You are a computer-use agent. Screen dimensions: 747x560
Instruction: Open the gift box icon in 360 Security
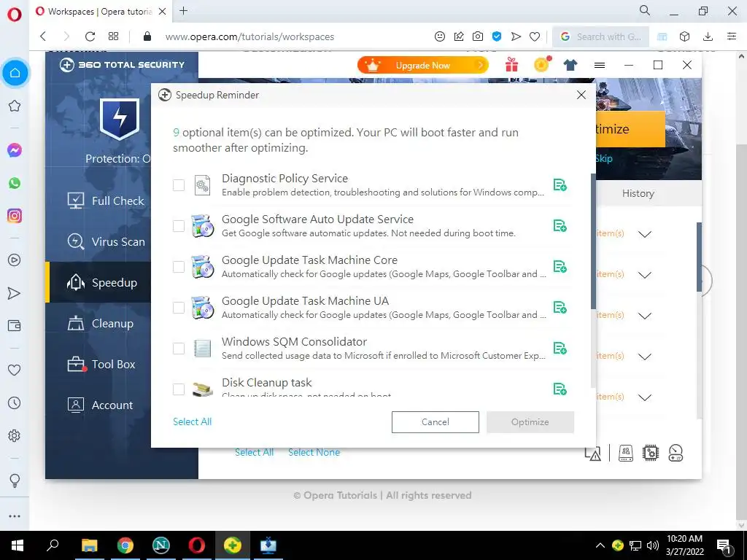(511, 64)
